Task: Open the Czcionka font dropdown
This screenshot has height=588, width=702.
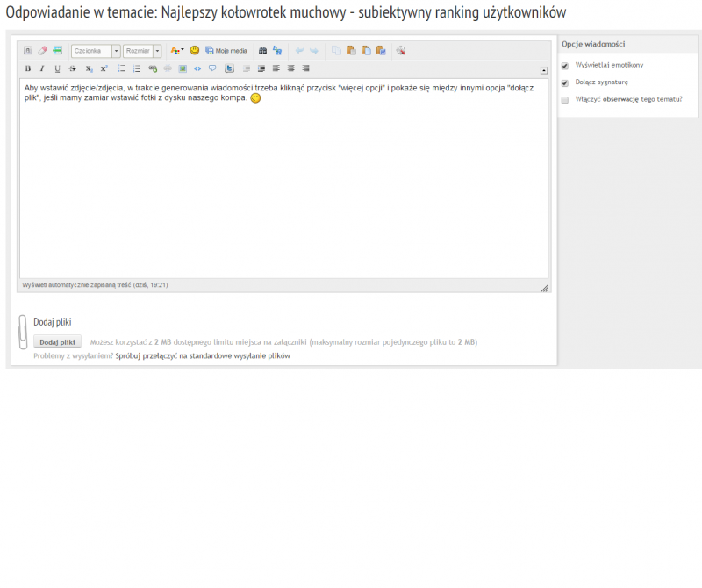Action: [96, 51]
